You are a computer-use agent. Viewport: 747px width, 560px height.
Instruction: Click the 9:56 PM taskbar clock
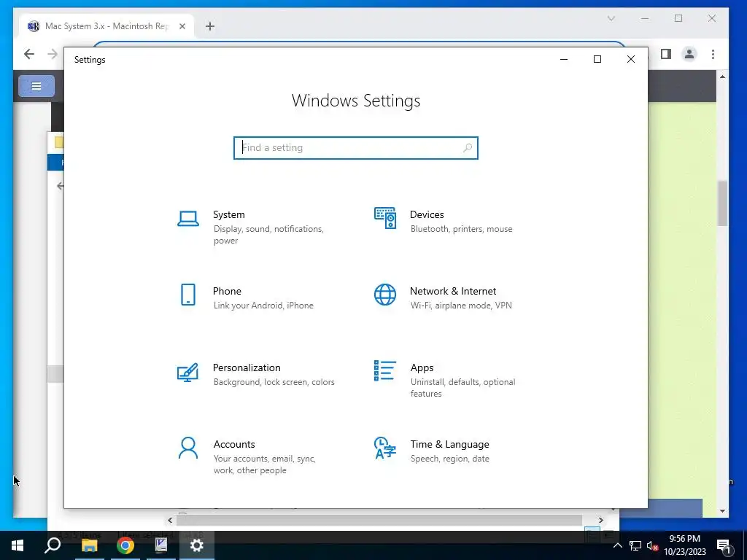click(684, 539)
